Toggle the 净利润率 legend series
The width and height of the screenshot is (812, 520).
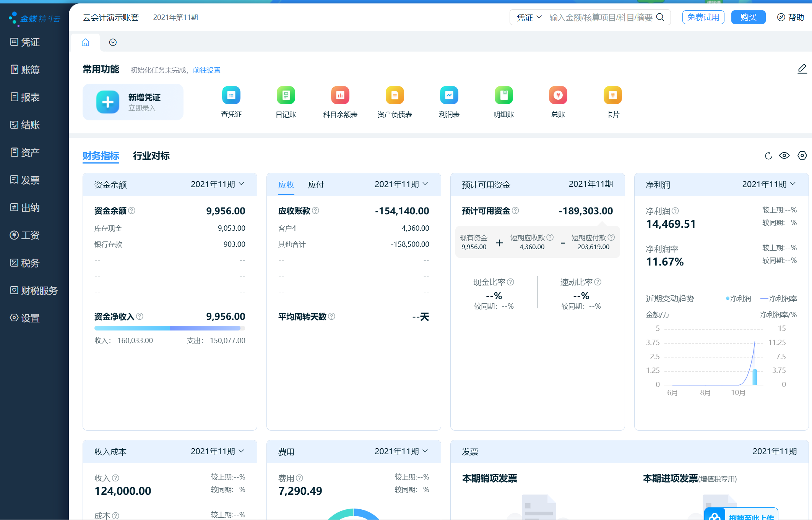click(779, 299)
